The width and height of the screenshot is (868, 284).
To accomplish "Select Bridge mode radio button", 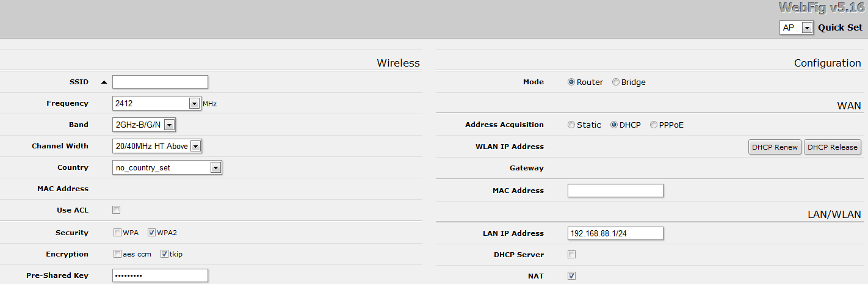I will [616, 82].
